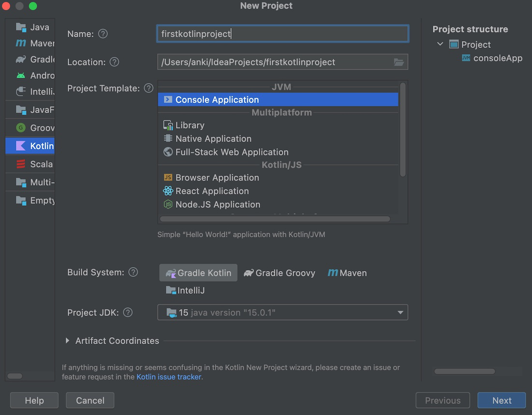Click the Next button
Image resolution: width=532 pixels, height=415 pixels.
click(x=502, y=401)
